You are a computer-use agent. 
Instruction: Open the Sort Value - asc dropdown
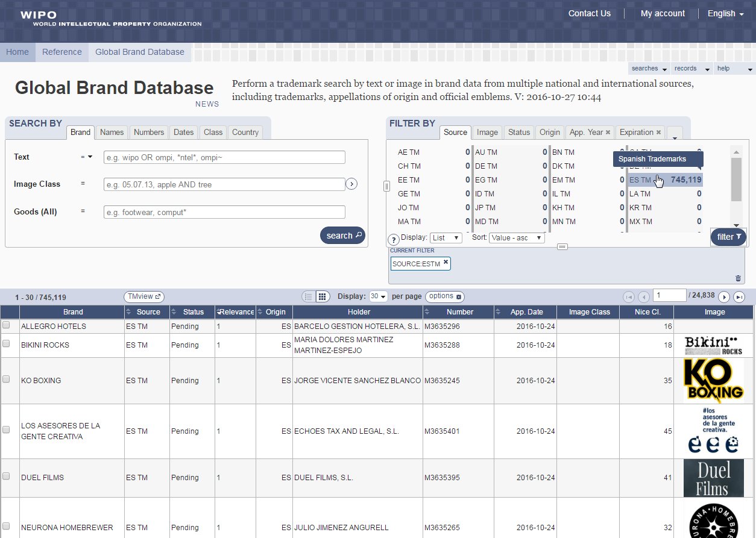[x=517, y=238]
